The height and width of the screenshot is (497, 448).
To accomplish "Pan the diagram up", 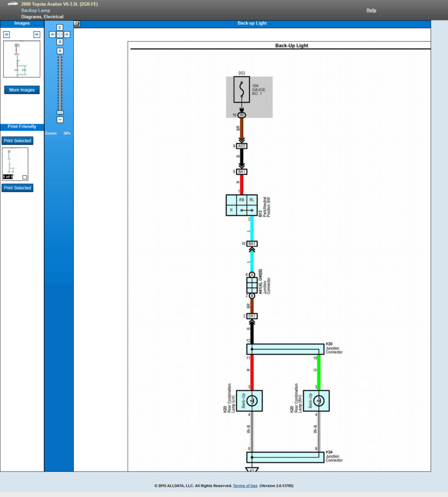I will 60,27.
